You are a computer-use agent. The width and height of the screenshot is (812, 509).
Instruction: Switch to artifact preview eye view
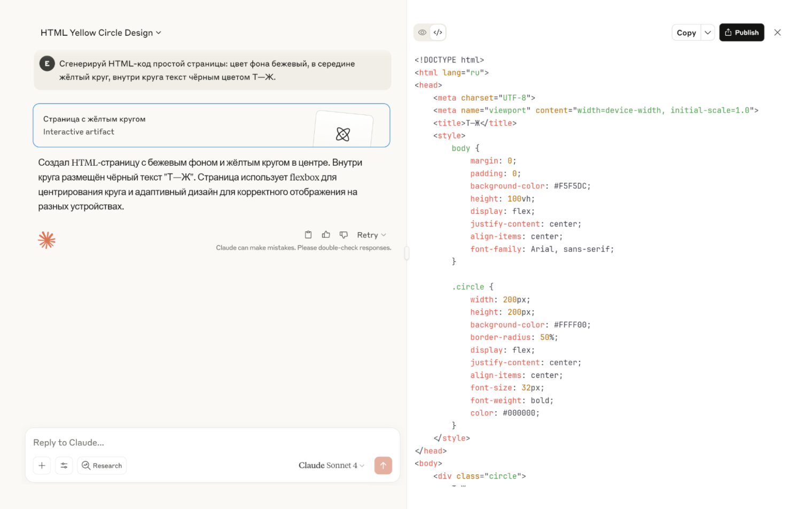pos(422,33)
